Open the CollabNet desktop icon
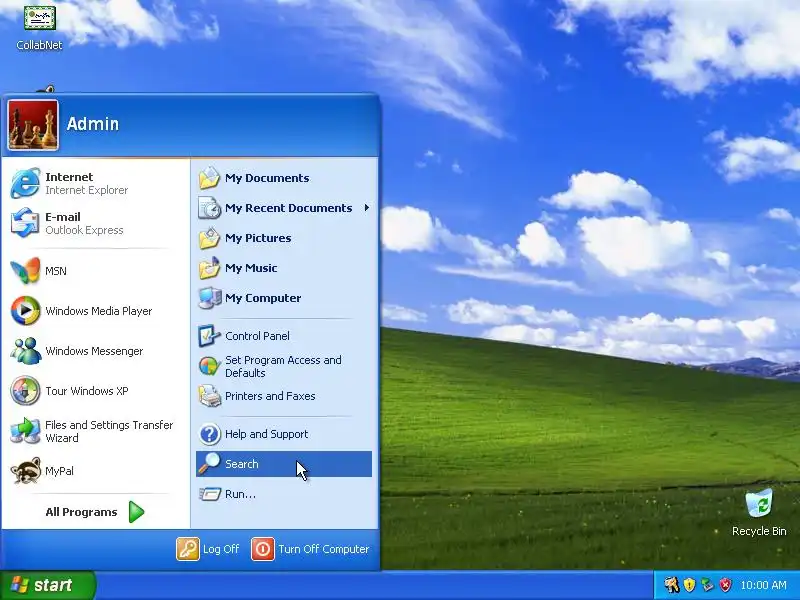 39,27
